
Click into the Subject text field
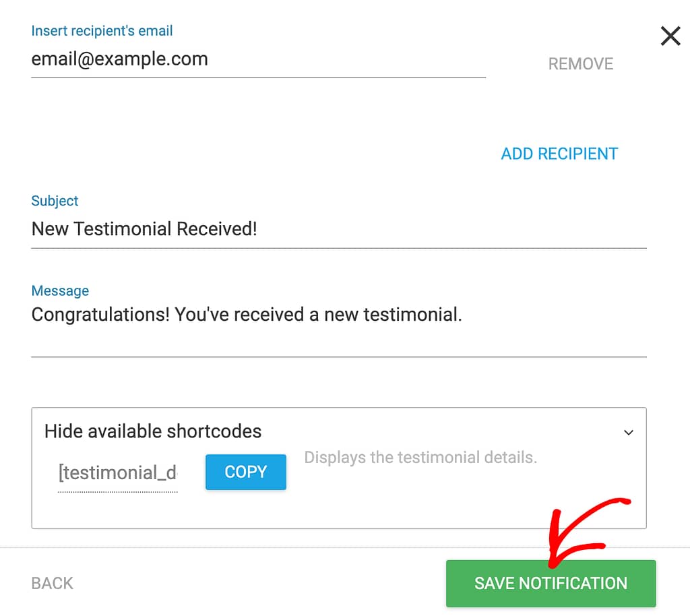pyautogui.click(x=339, y=230)
